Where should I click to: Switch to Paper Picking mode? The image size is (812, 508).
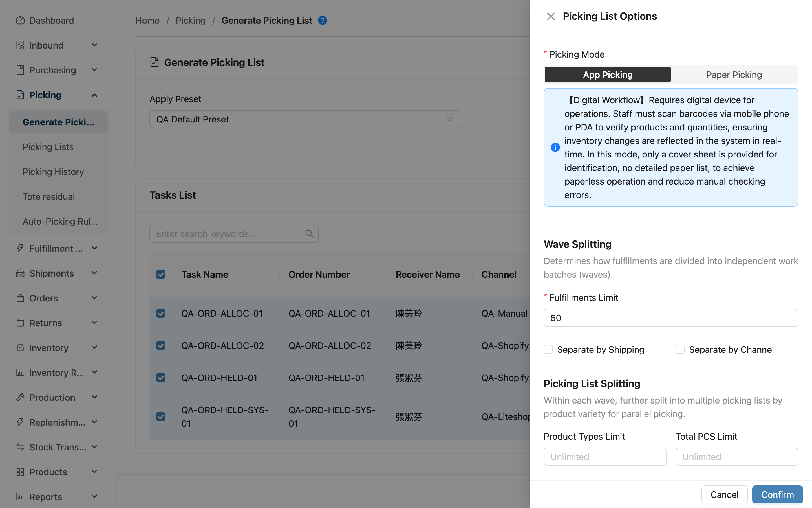[734, 75]
